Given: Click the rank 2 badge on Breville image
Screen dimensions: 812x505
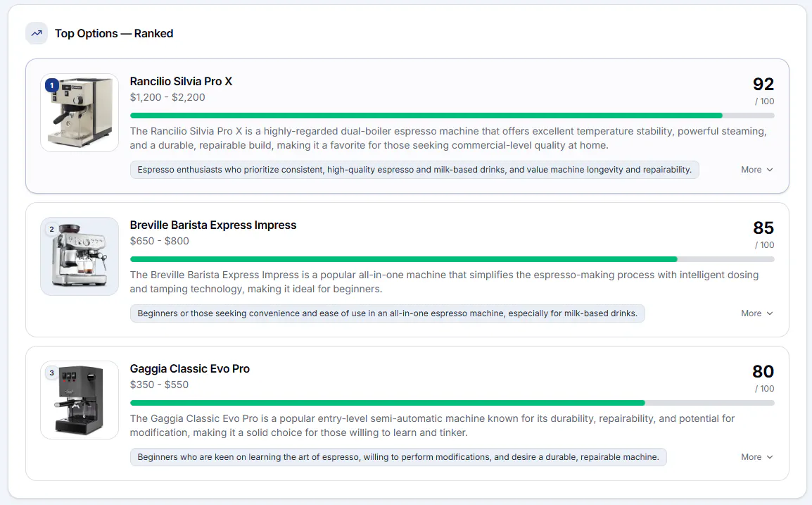Looking at the screenshot, I should click(52, 229).
